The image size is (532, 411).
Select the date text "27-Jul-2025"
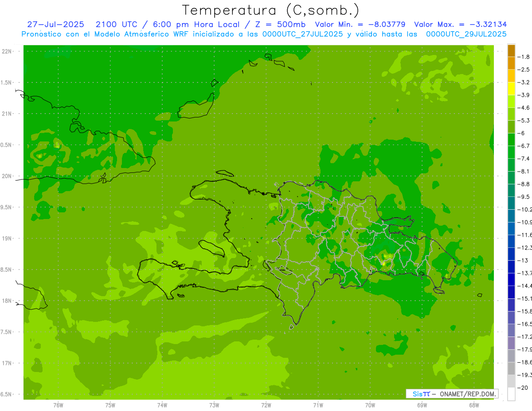[x=56, y=24]
